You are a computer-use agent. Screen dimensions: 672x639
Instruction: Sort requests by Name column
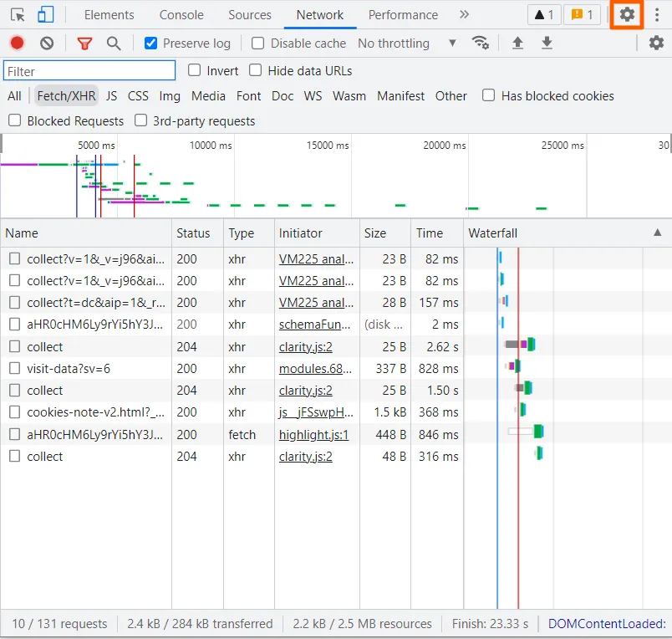click(86, 233)
